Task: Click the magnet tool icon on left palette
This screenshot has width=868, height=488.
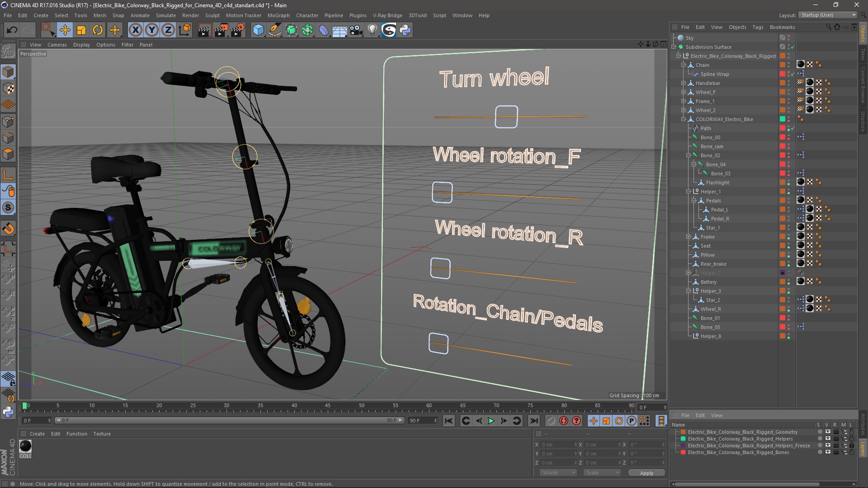Action: pyautogui.click(x=8, y=229)
